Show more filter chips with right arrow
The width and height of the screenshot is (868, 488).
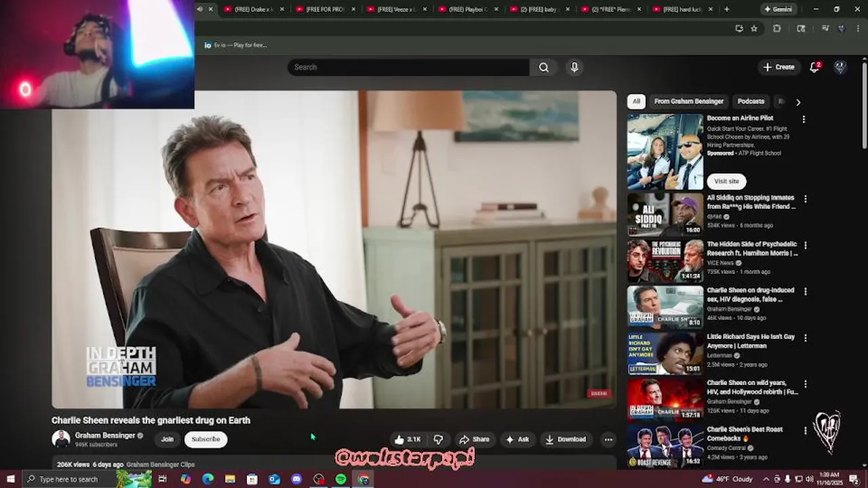798,102
